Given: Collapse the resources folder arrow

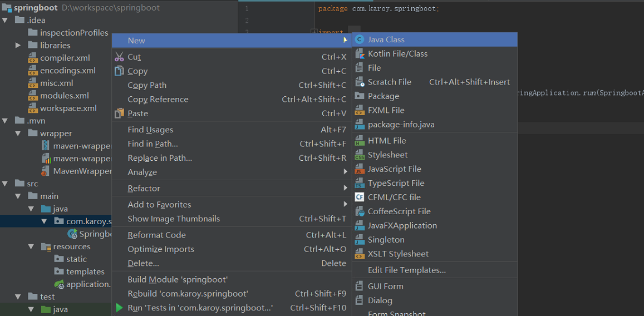Looking at the screenshot, I should 31,246.
